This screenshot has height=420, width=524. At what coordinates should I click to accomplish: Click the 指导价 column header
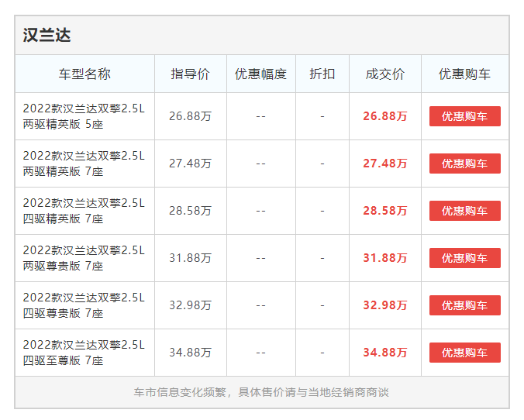pos(190,74)
